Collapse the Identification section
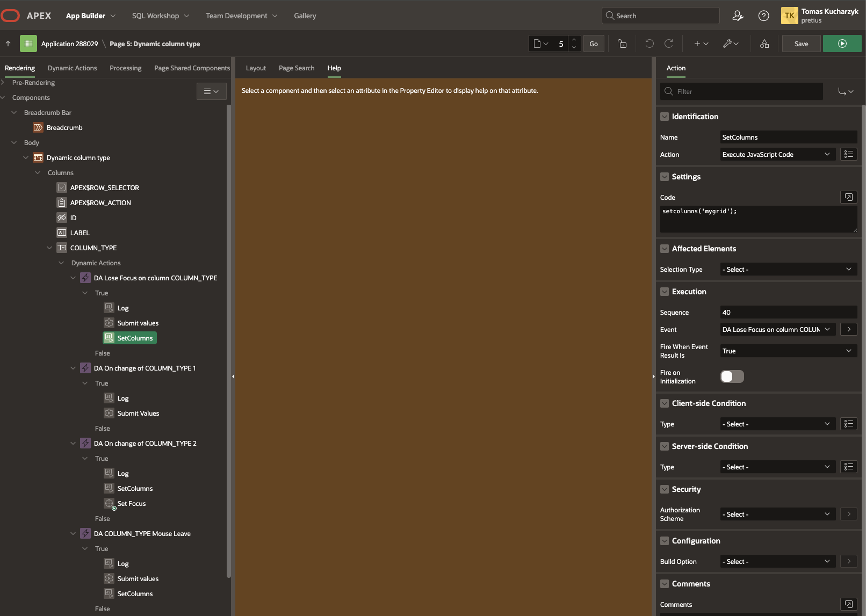Image resolution: width=866 pixels, height=616 pixels. [x=665, y=117]
